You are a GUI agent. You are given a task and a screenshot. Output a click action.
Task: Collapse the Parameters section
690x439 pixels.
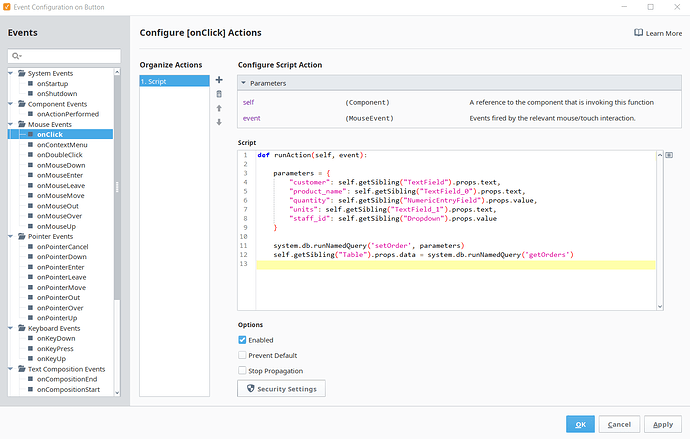click(x=243, y=83)
